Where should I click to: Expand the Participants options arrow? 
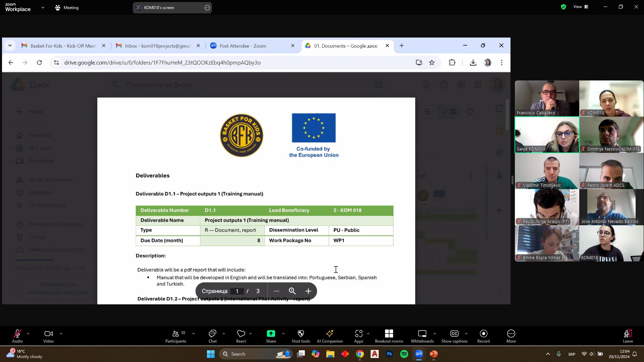click(194, 334)
